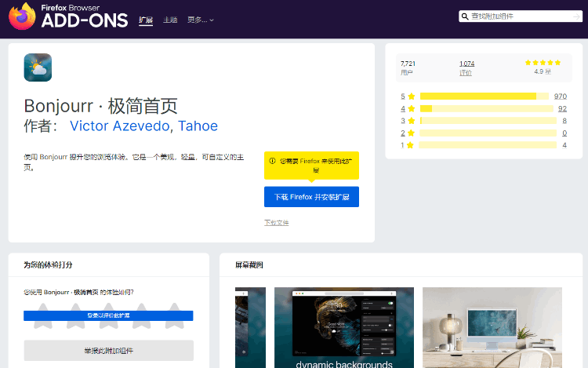Open author Victor Azevedo's profile
Image resolution: width=588 pixels, height=368 pixels.
pyautogui.click(x=120, y=126)
